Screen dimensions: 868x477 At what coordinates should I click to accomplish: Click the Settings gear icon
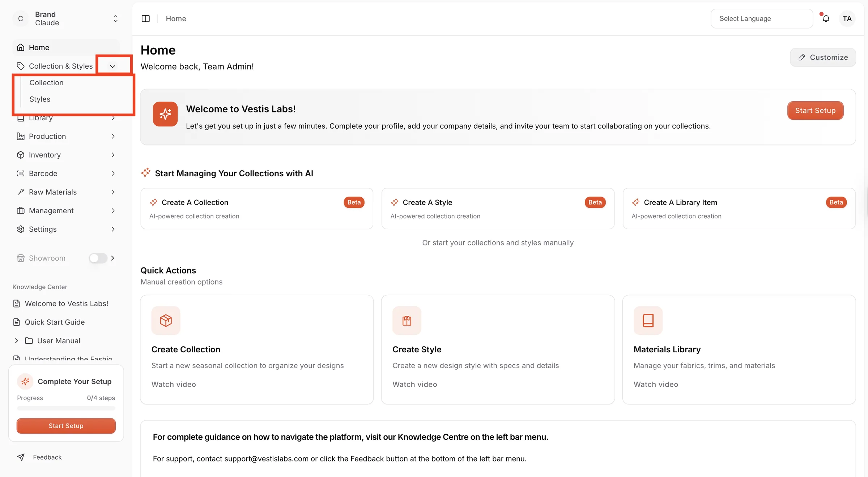click(x=21, y=229)
